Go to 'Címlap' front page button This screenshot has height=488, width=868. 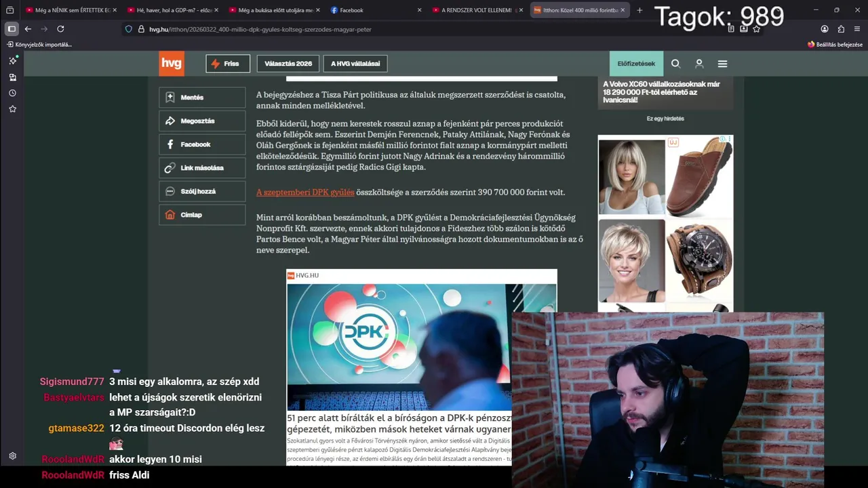point(202,215)
